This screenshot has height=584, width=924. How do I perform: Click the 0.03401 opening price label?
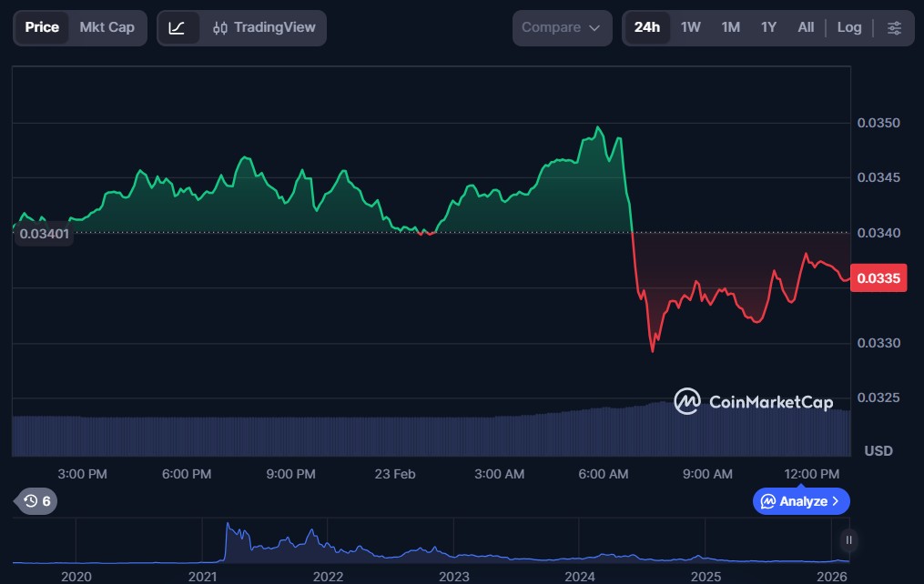click(x=44, y=234)
